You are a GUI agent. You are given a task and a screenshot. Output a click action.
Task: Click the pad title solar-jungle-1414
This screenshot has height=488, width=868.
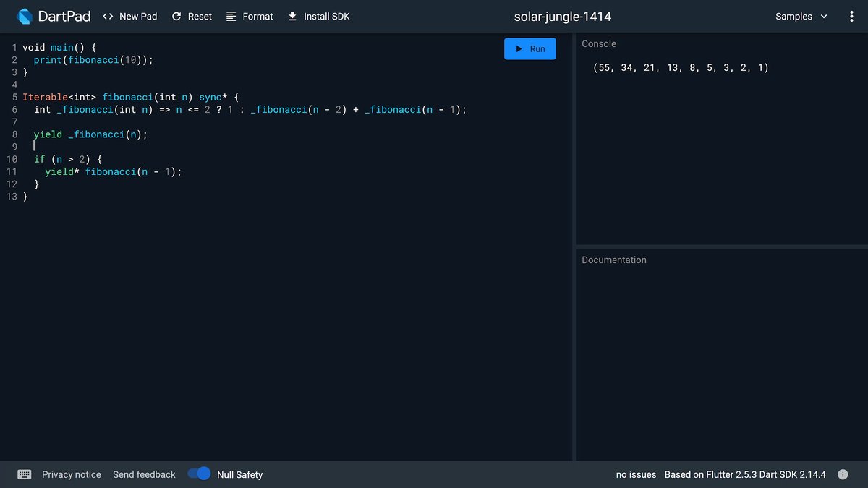(x=563, y=16)
